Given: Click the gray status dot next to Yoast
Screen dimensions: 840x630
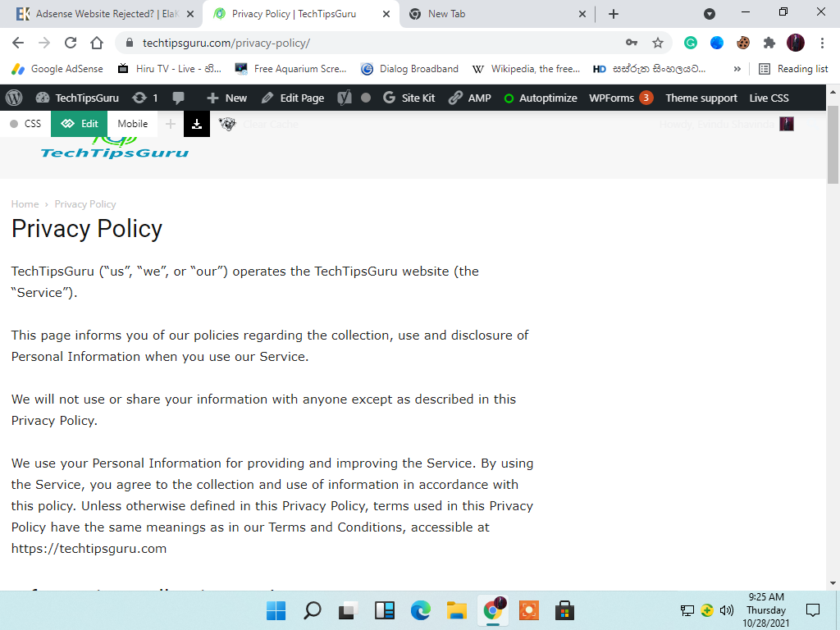Looking at the screenshot, I should (x=366, y=98).
